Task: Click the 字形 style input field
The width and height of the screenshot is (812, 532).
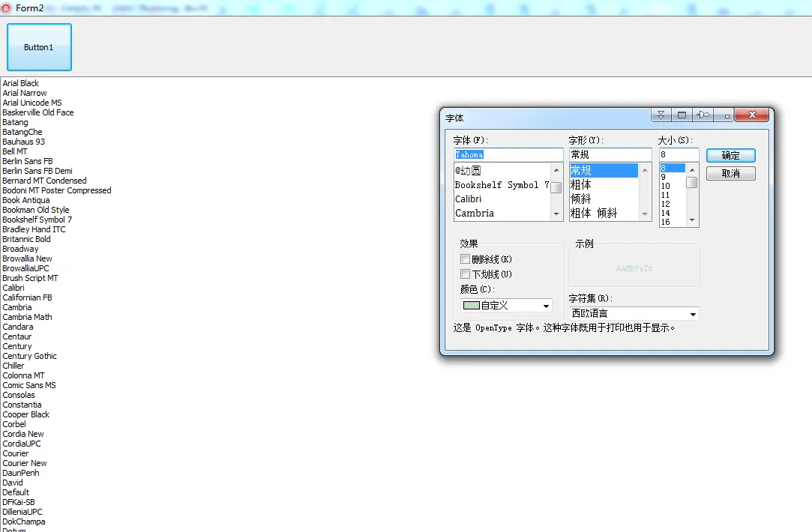Action: click(610, 155)
